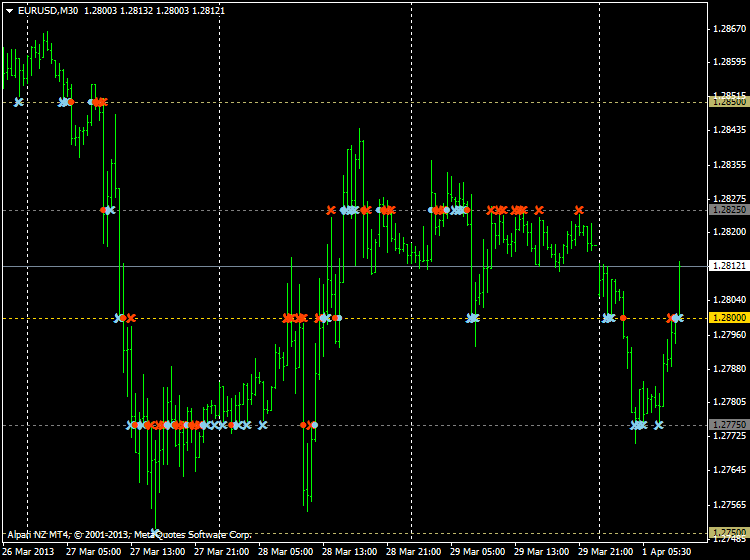Screen dimensions: 750x560
Task: Select the blue cross on 1.27750 near 28 Mar 05:00
Action: (x=262, y=425)
